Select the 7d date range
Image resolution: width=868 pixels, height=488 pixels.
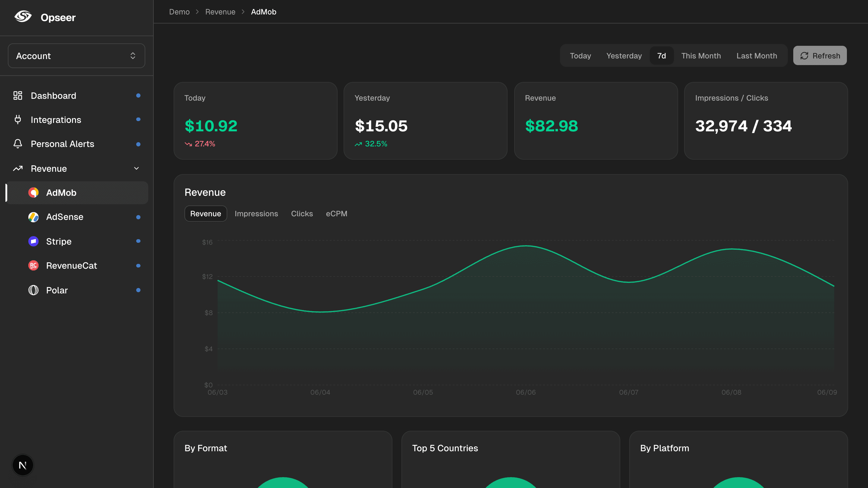tap(662, 55)
